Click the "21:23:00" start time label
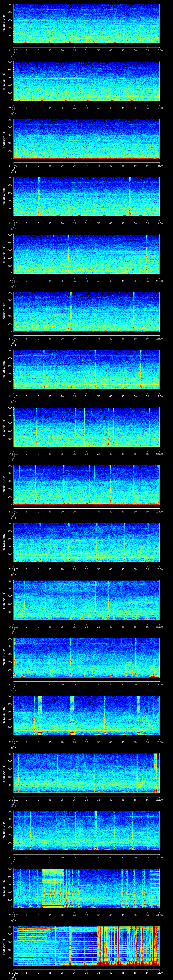This screenshot has height=980, width=173. tap(13, 512)
